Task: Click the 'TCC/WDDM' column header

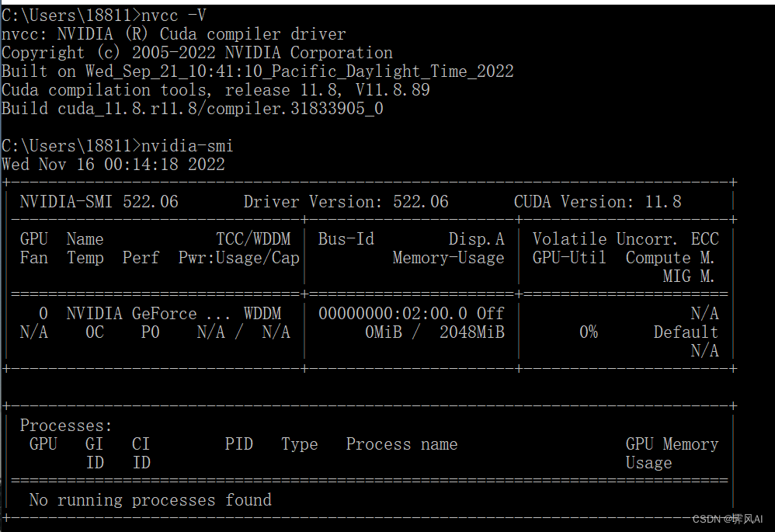Action: pos(254,239)
